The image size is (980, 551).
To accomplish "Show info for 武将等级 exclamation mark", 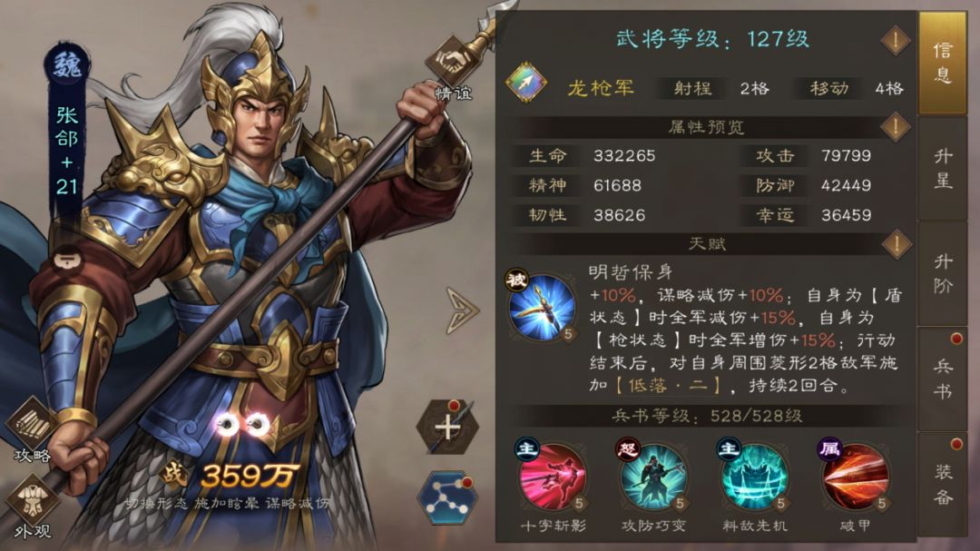I will click(x=895, y=41).
